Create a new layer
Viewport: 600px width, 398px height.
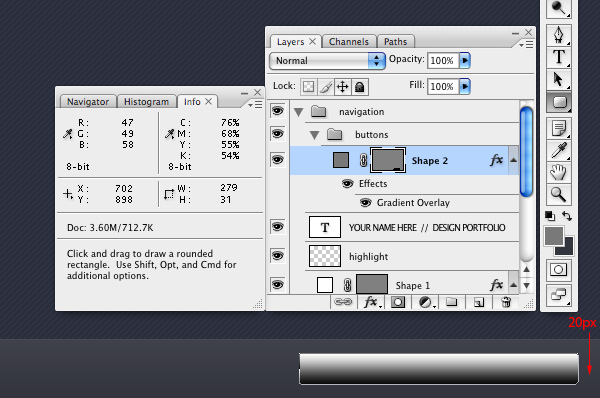click(x=479, y=302)
